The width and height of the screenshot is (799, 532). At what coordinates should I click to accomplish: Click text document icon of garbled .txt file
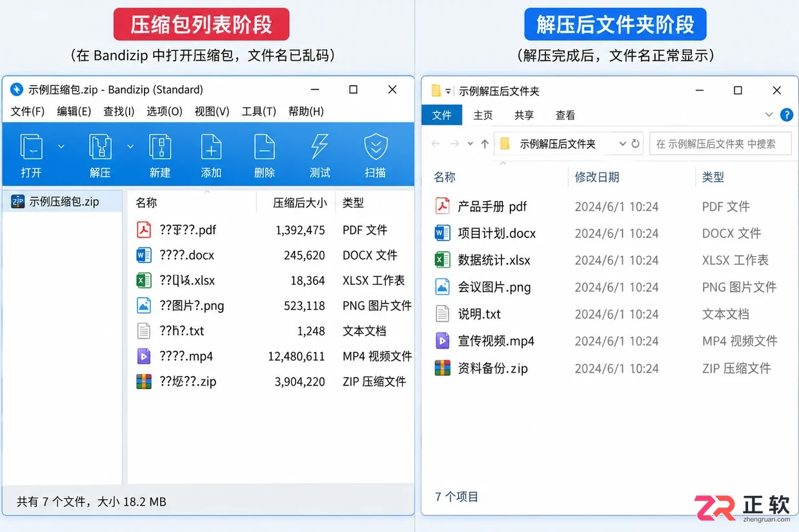click(144, 331)
